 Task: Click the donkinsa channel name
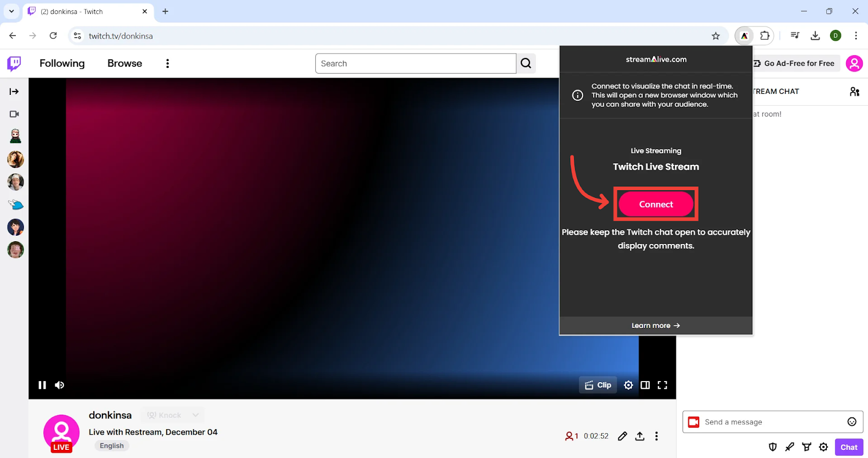(x=110, y=415)
